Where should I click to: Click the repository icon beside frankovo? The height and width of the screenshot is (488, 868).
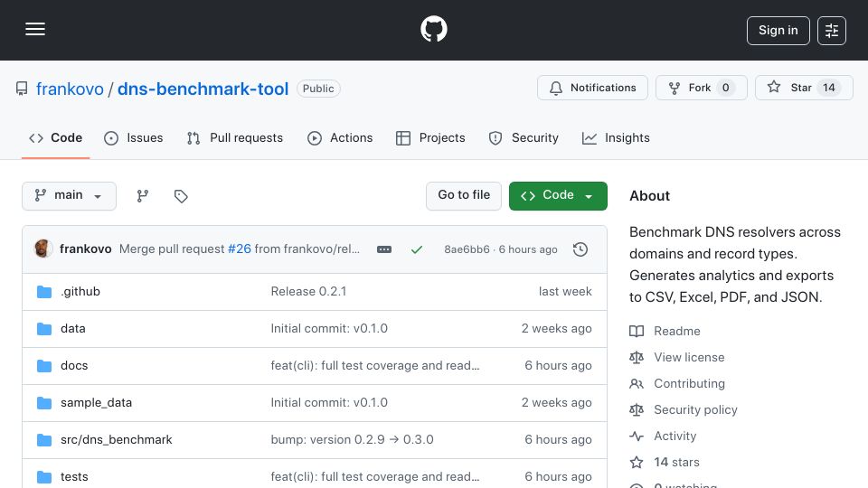click(22, 89)
